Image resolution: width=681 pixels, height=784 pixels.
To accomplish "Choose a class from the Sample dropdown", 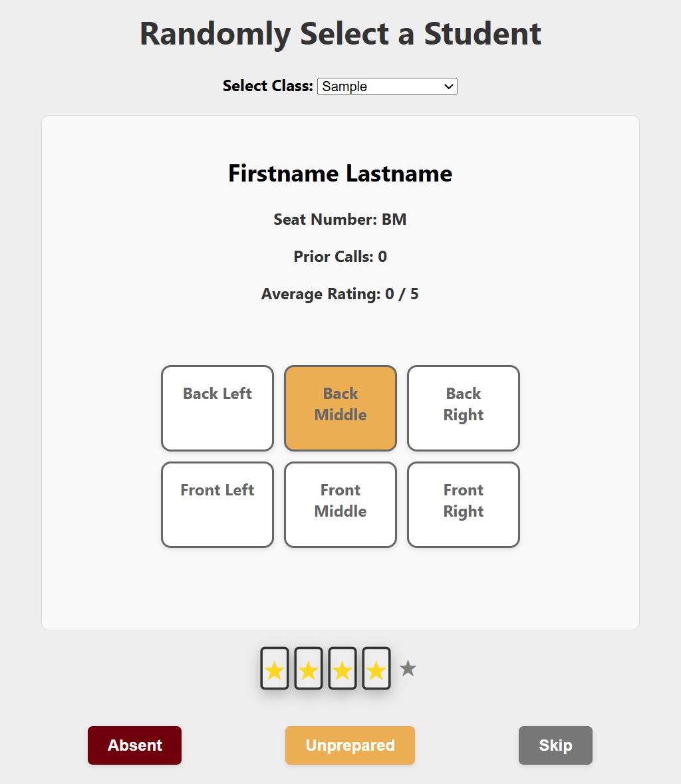I will point(387,86).
